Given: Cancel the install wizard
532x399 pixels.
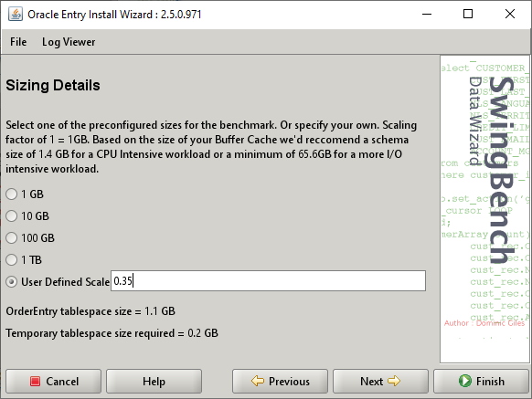Looking at the screenshot, I should [54, 382].
